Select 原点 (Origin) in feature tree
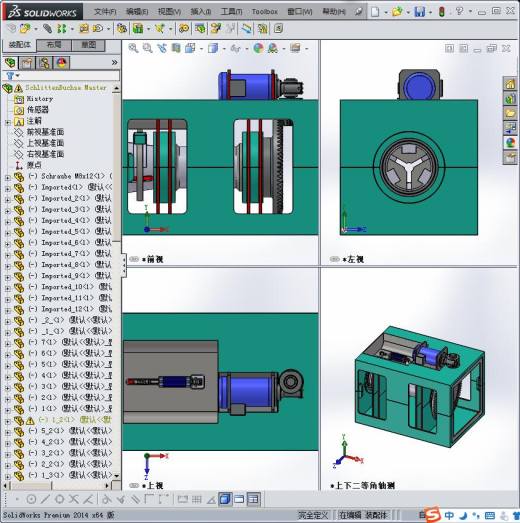This screenshot has height=523, width=520. [34, 165]
